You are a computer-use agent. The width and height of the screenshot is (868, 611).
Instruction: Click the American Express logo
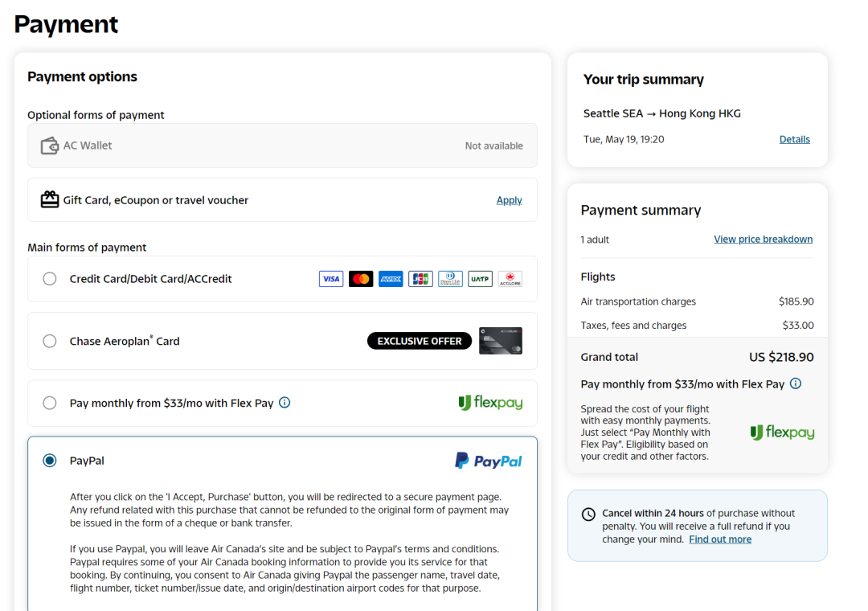click(391, 279)
